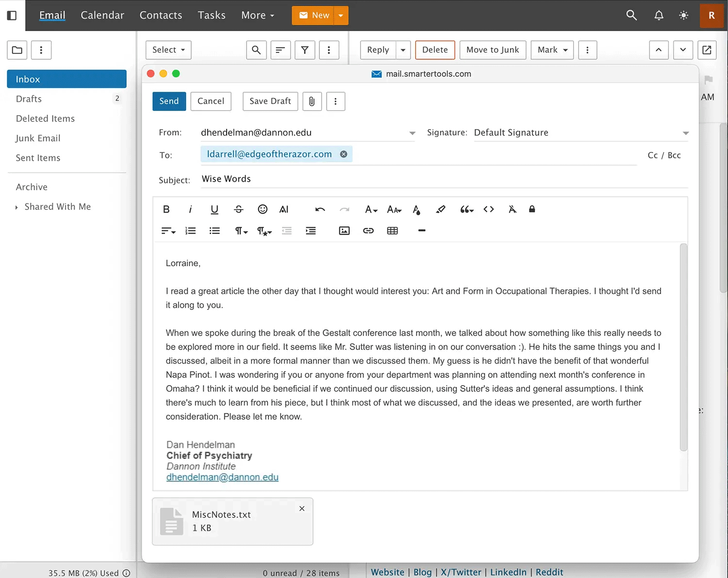
Task: Attach a file using the paperclip icon
Action: 312,101
